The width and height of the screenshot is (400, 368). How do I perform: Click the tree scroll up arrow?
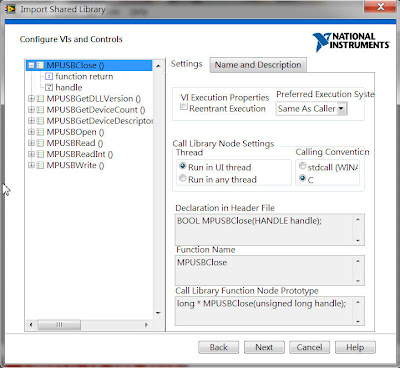pyautogui.click(x=158, y=66)
